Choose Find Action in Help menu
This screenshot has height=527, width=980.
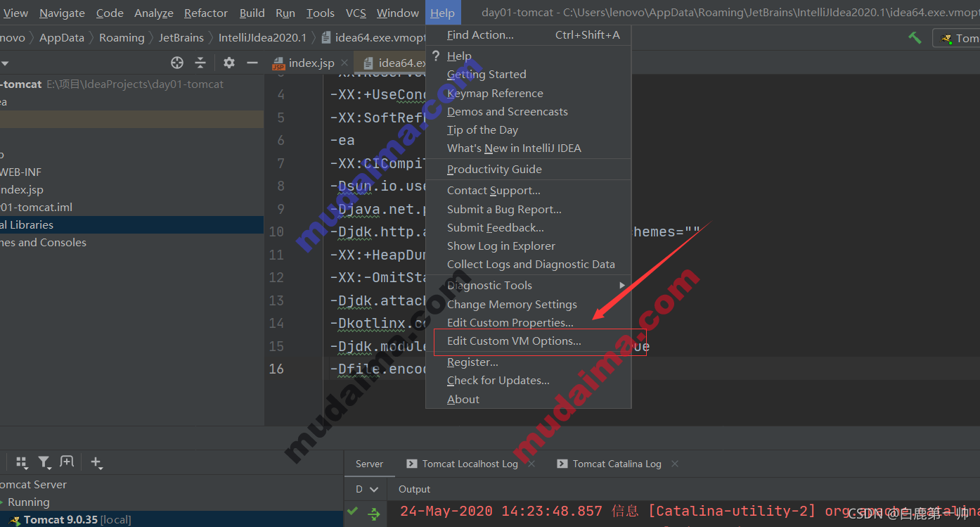[x=529, y=34]
